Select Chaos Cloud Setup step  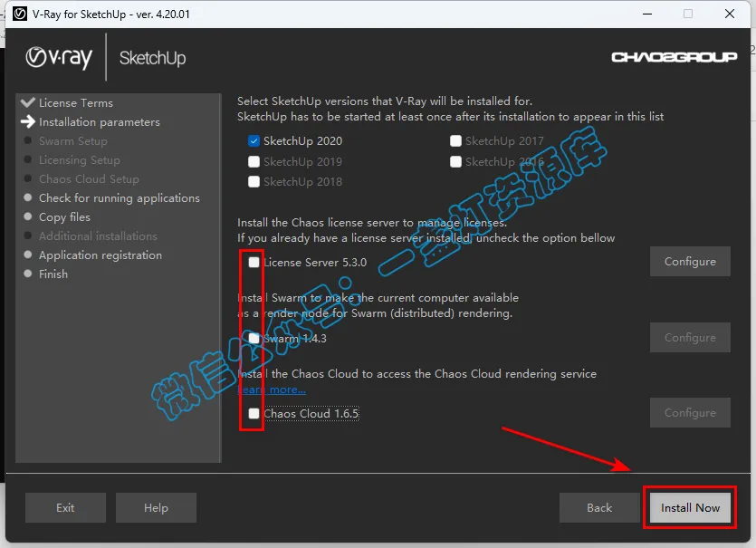click(90, 179)
